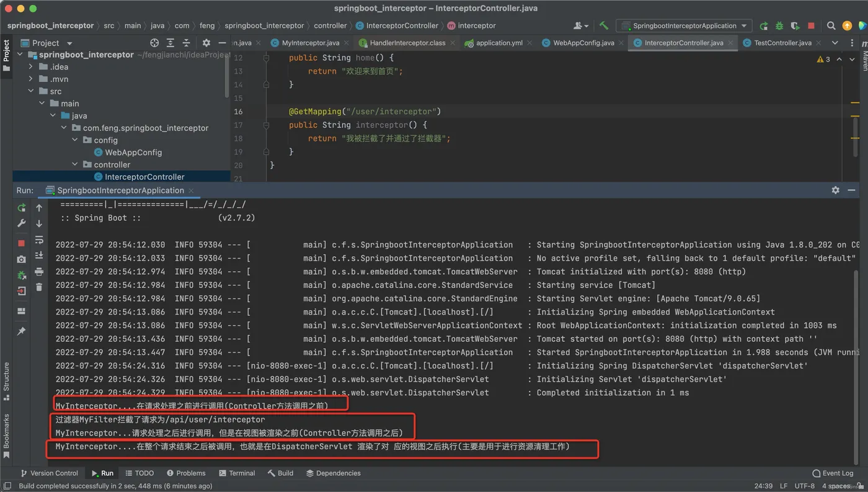The width and height of the screenshot is (868, 492).
Task: Click UTF-8 encoding in status bar
Action: tap(805, 486)
